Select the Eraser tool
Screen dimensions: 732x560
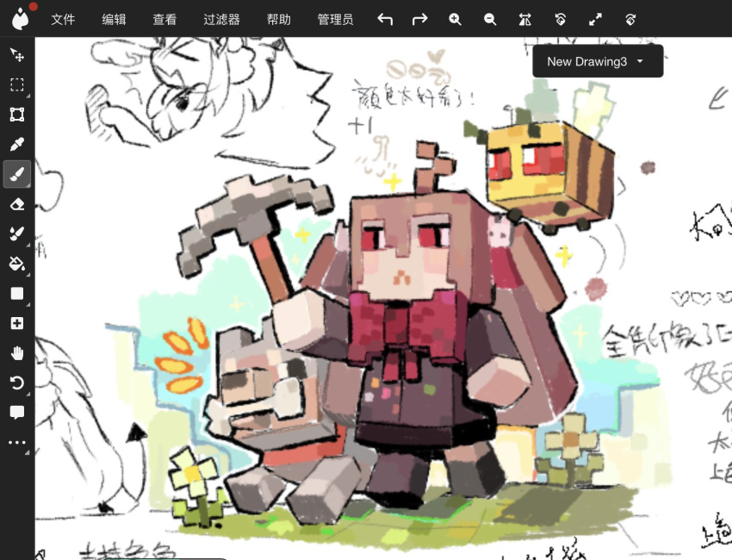pos(17,204)
